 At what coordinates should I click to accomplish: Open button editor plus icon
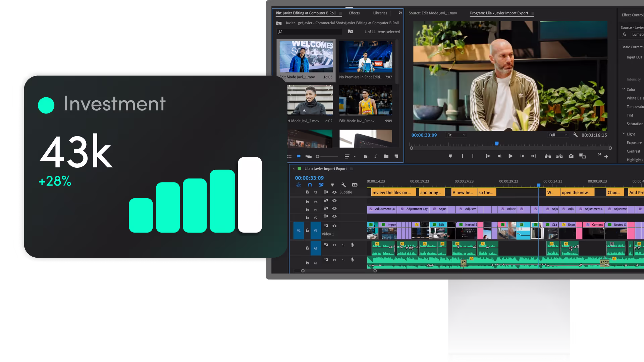coord(606,157)
